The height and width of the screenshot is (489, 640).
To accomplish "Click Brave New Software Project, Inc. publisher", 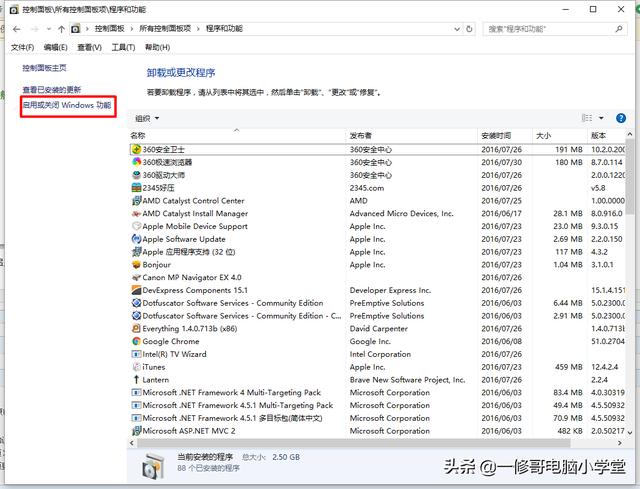I will point(407,380).
